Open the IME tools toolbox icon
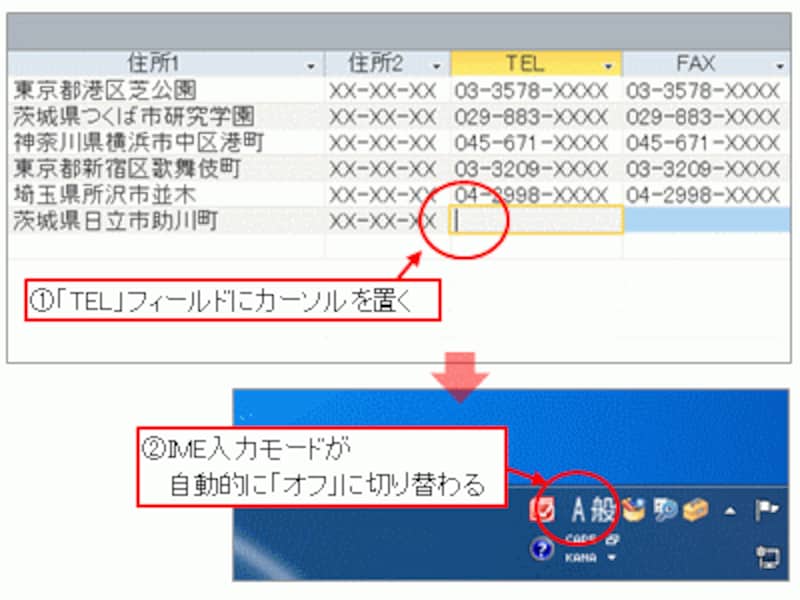Screen dimensions: 800x600 (696, 509)
